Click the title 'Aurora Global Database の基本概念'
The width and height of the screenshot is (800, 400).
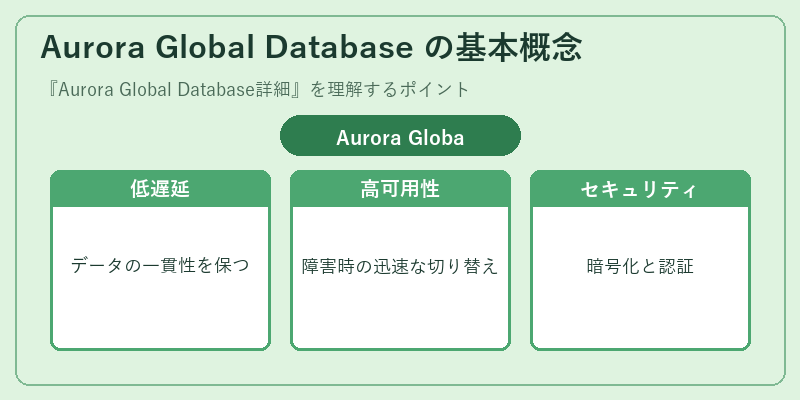(311, 48)
